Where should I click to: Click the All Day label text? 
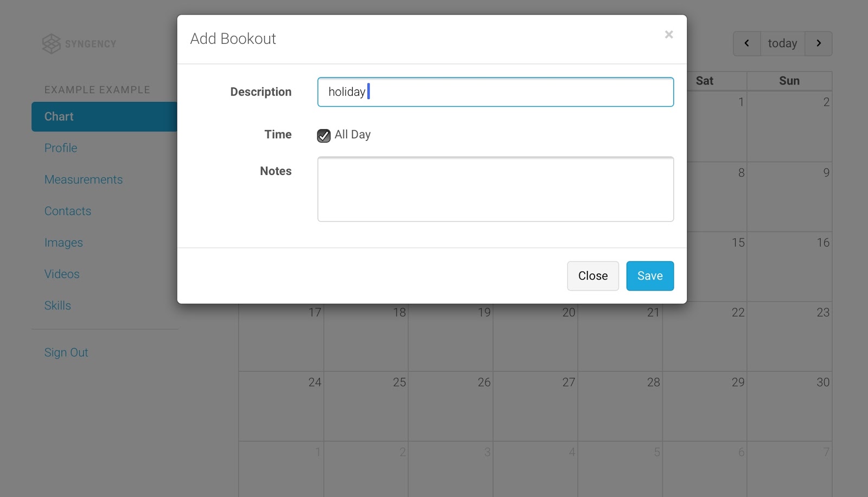(353, 134)
